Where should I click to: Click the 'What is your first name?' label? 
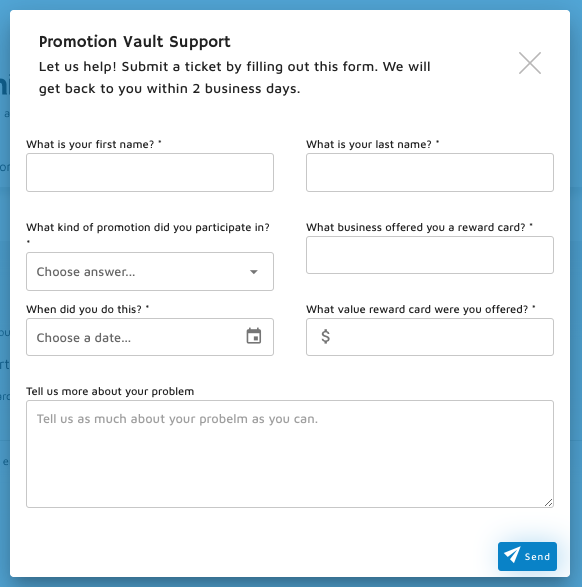coord(94,144)
